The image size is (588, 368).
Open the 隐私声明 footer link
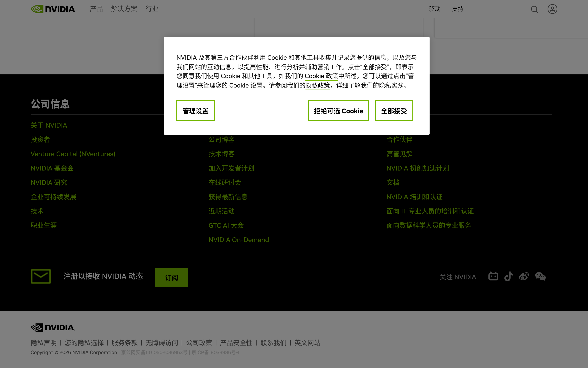tap(44, 343)
